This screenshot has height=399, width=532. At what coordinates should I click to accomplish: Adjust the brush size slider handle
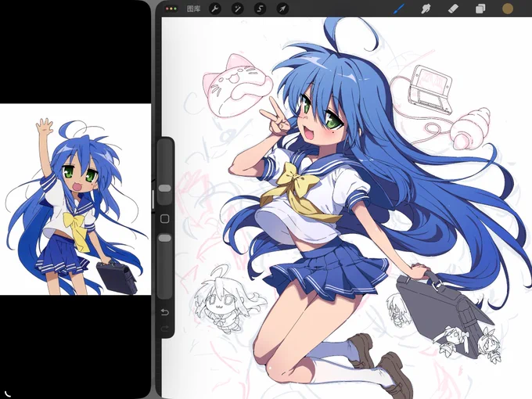click(165, 189)
